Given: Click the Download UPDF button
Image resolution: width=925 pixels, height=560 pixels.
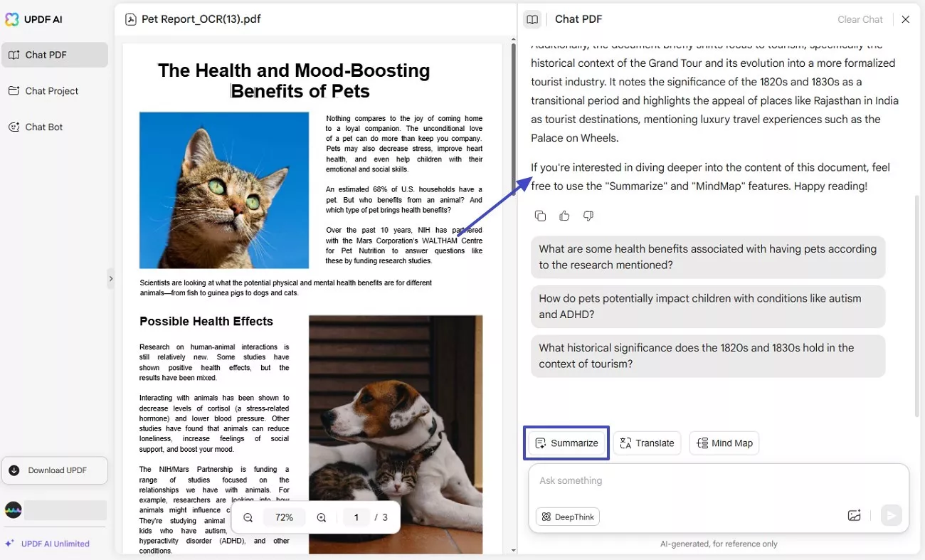Looking at the screenshot, I should click(55, 470).
